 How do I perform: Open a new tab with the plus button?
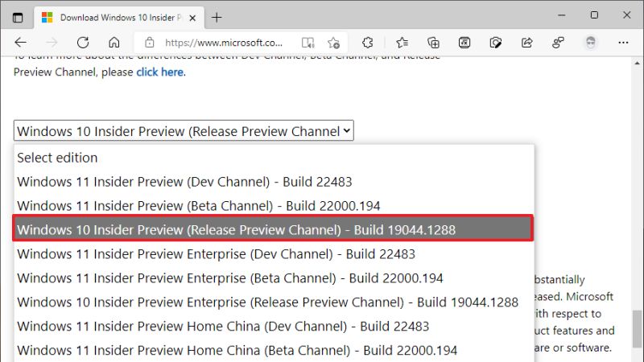tap(217, 18)
